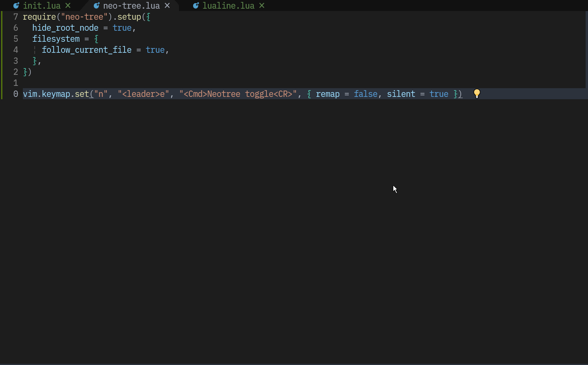Click "true" after silent
588x365 pixels.
(x=439, y=94)
